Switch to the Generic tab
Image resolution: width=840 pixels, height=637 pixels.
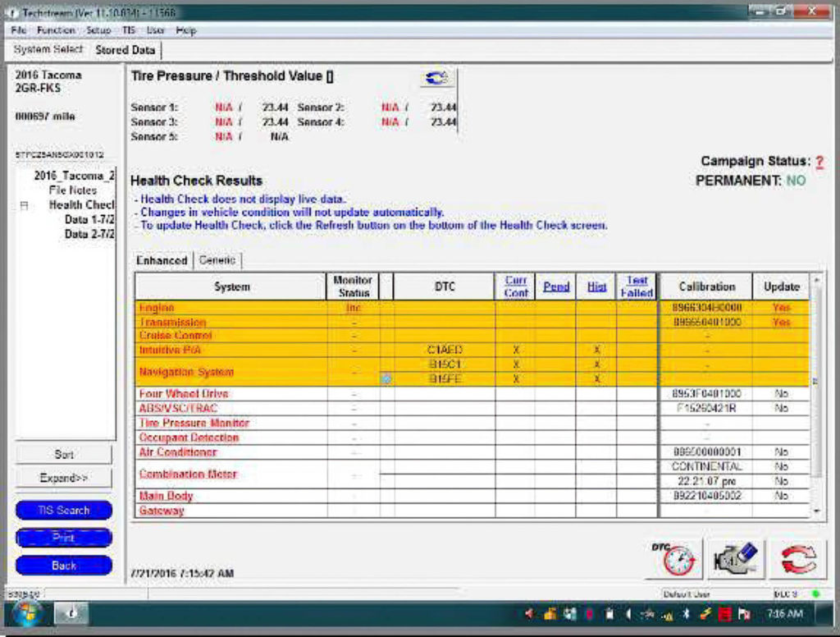[x=217, y=260]
